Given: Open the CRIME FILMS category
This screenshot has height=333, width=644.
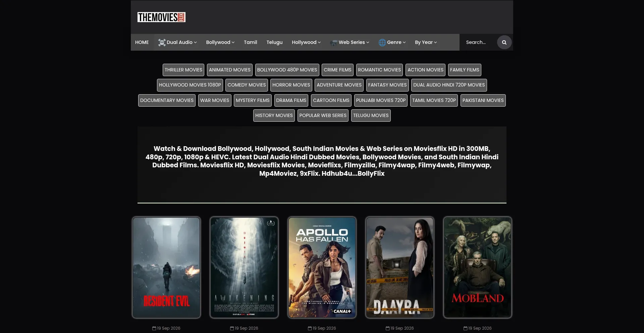Looking at the screenshot, I should point(337,70).
